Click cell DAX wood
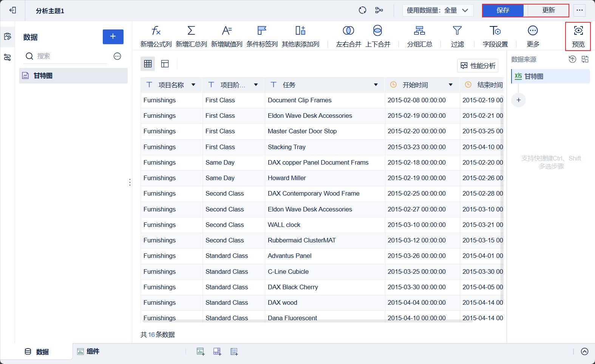The image size is (595, 364). 325,303
